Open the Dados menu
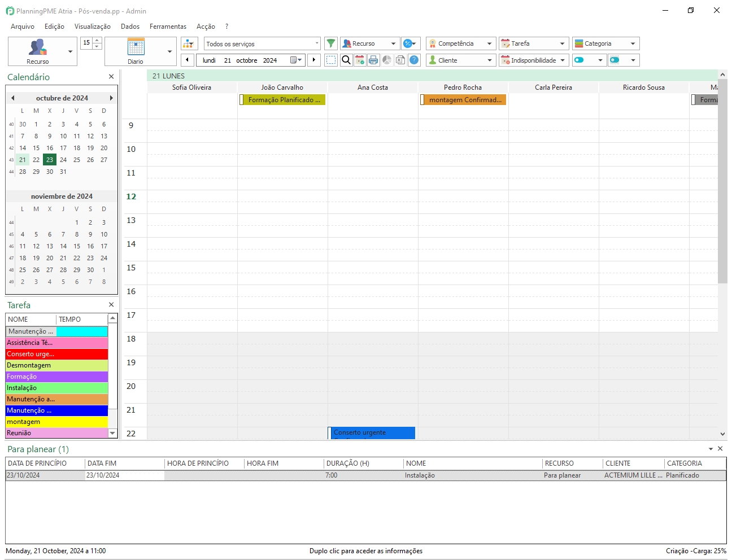732x560 pixels. (130, 27)
